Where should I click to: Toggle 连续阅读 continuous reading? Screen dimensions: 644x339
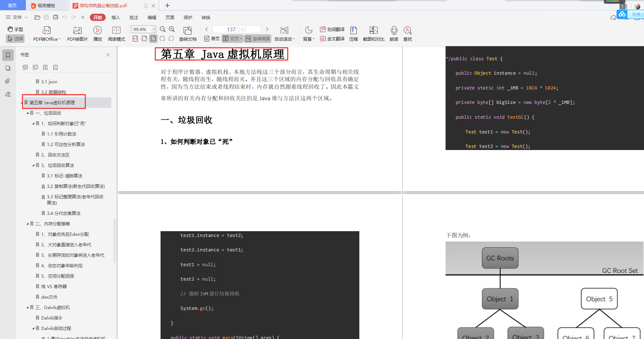pos(258,39)
